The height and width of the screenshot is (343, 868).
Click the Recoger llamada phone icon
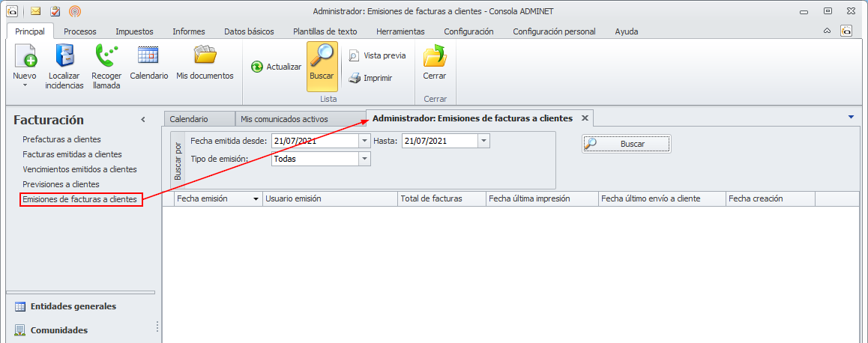[x=106, y=56]
